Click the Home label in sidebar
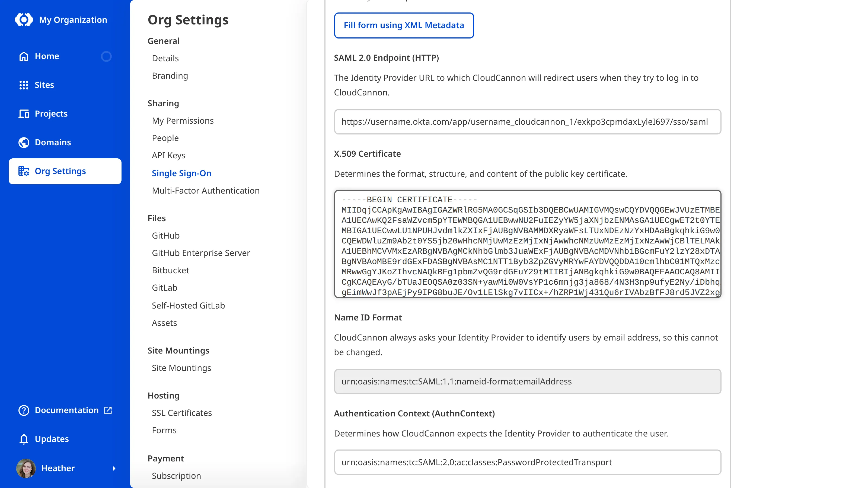Image resolution: width=868 pixels, height=488 pixels. 47,56
